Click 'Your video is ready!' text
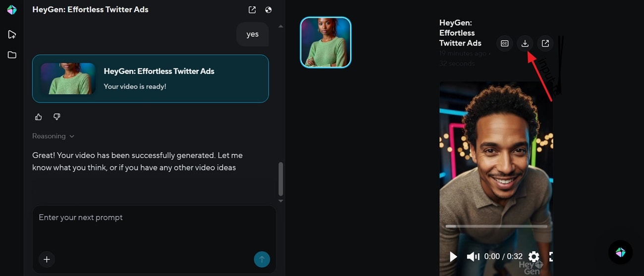This screenshot has height=276, width=644. point(135,86)
